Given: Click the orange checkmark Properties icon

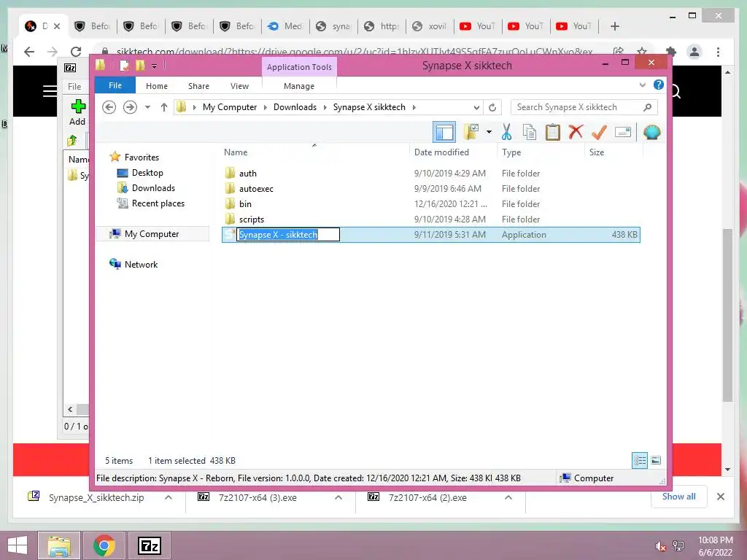Looking at the screenshot, I should coord(599,132).
